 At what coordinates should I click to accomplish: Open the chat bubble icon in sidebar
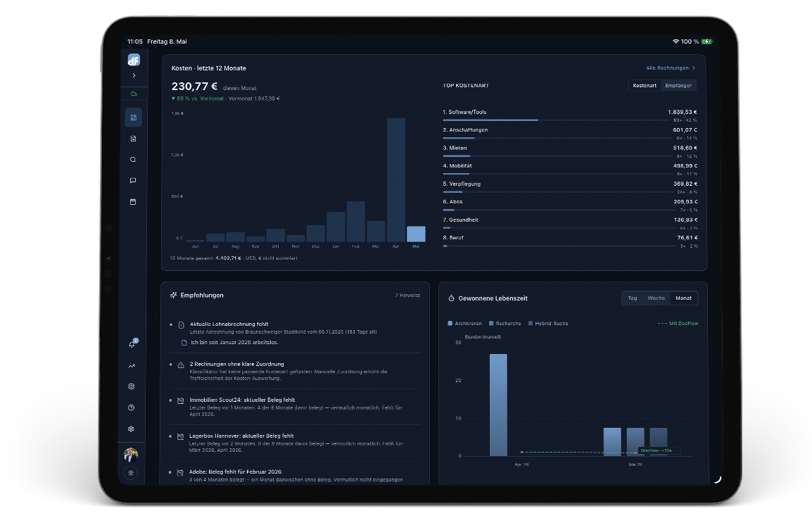pos(133,181)
